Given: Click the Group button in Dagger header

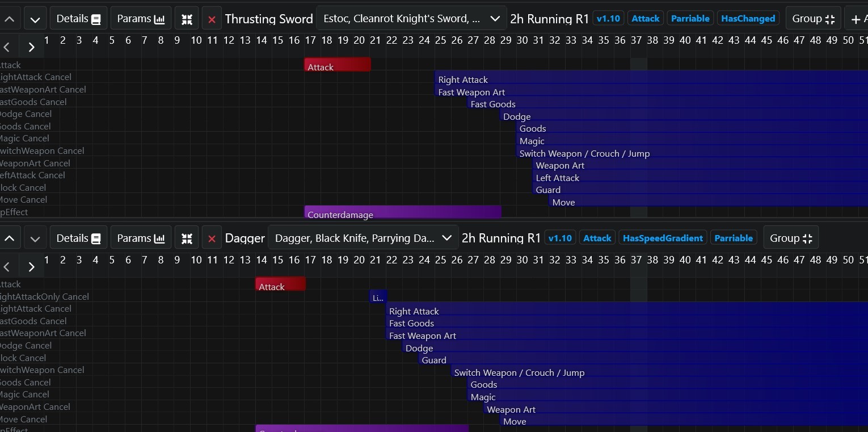Looking at the screenshot, I should click(790, 238).
